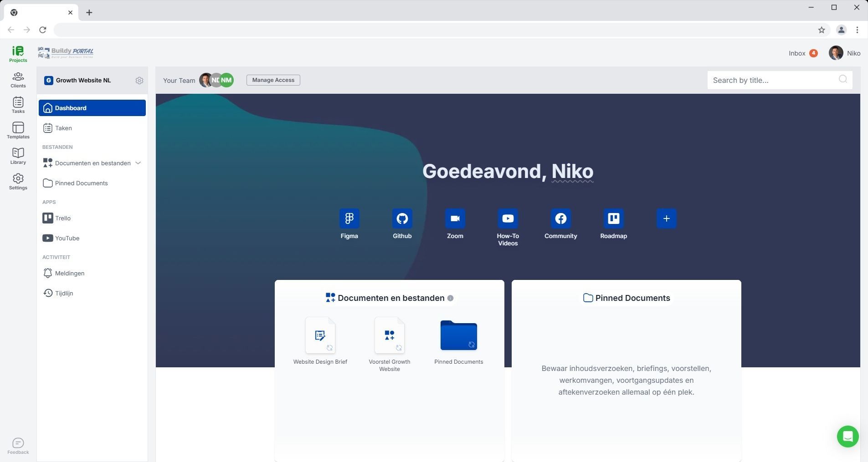Open the Niko user profile menu

point(844,53)
